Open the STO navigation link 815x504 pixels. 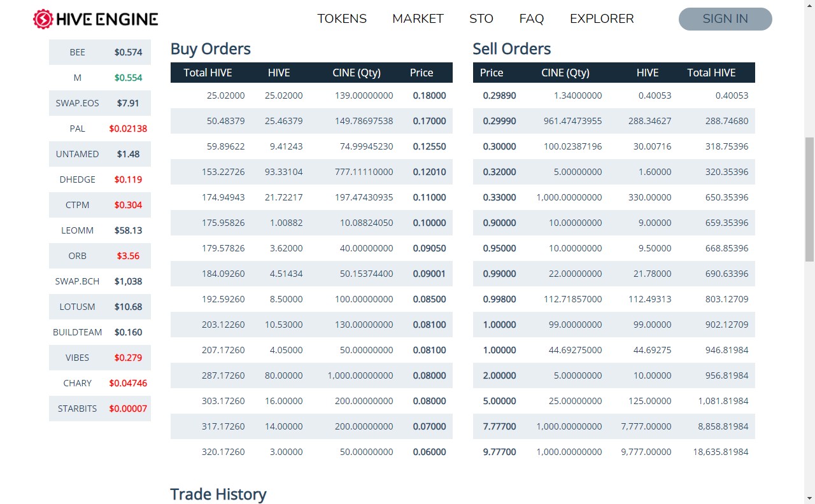(x=481, y=19)
